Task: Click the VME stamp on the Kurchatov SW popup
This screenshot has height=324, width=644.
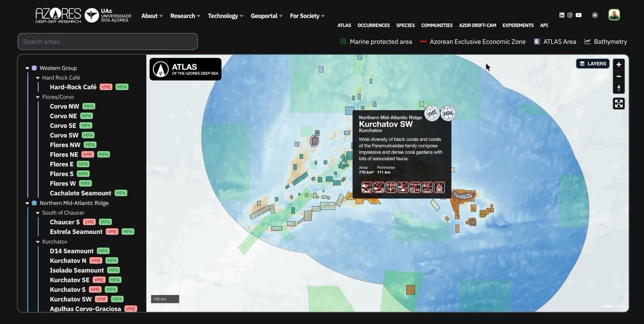Action: coord(431,113)
